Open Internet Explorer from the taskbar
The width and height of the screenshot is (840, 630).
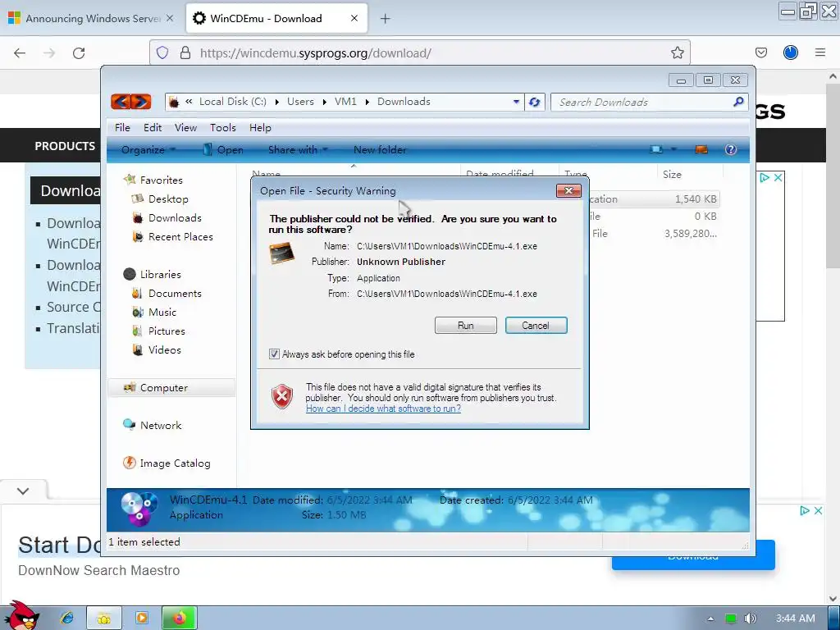(x=67, y=618)
